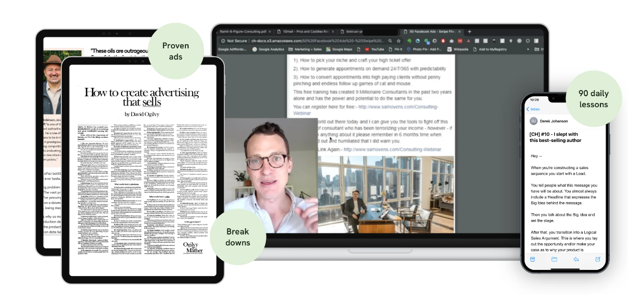Click the Not Secure site info icon
This screenshot has height=299, width=644.
(223, 41)
